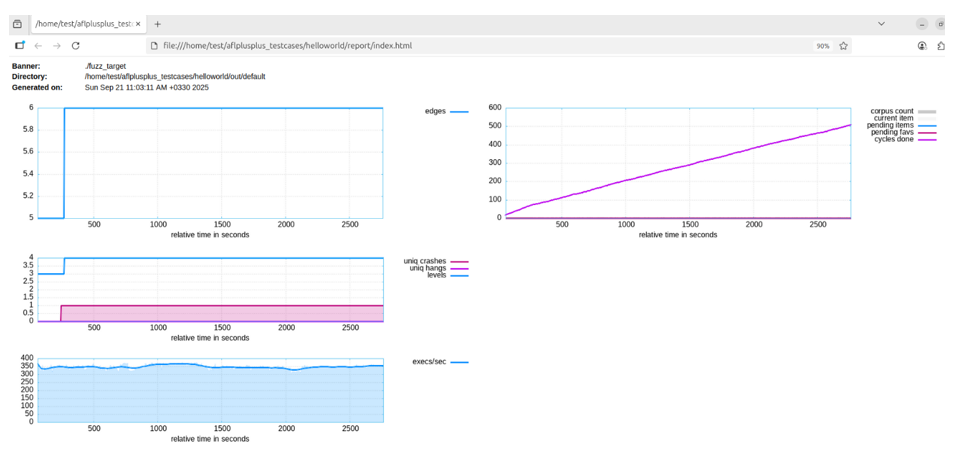Open a new tab with the plus icon
The width and height of the screenshot is (956, 461).
click(x=157, y=24)
